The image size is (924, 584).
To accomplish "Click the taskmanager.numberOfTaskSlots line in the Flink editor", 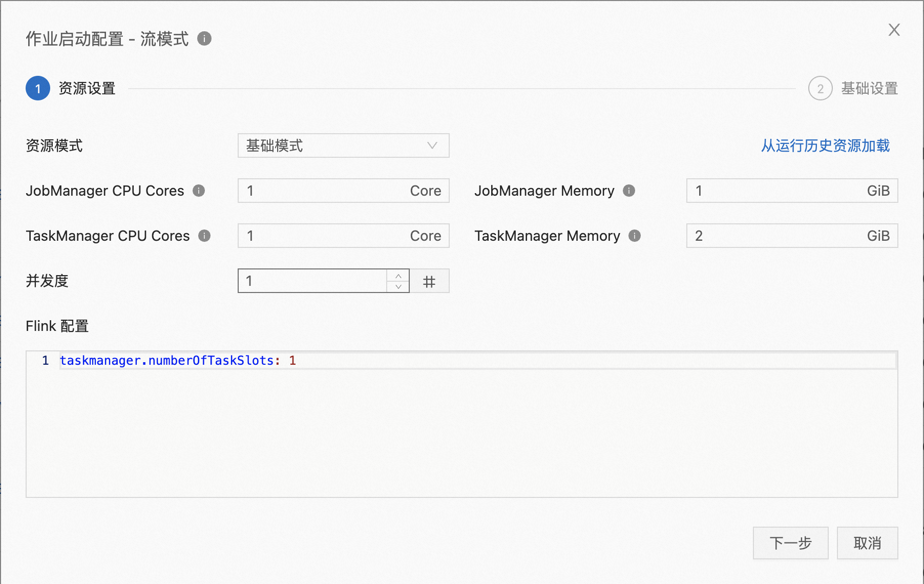I will tap(178, 361).
